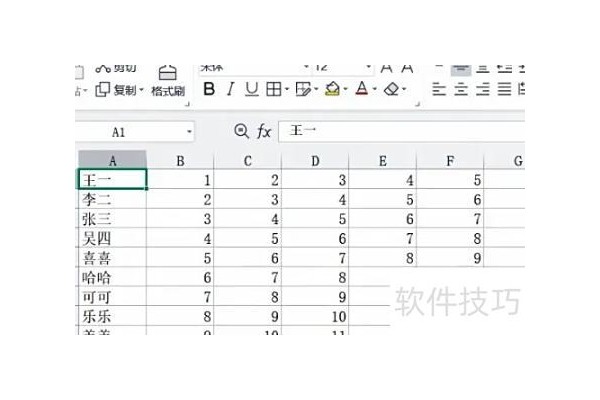
Task: Click the magnifier icon beside fx
Action: 241,131
